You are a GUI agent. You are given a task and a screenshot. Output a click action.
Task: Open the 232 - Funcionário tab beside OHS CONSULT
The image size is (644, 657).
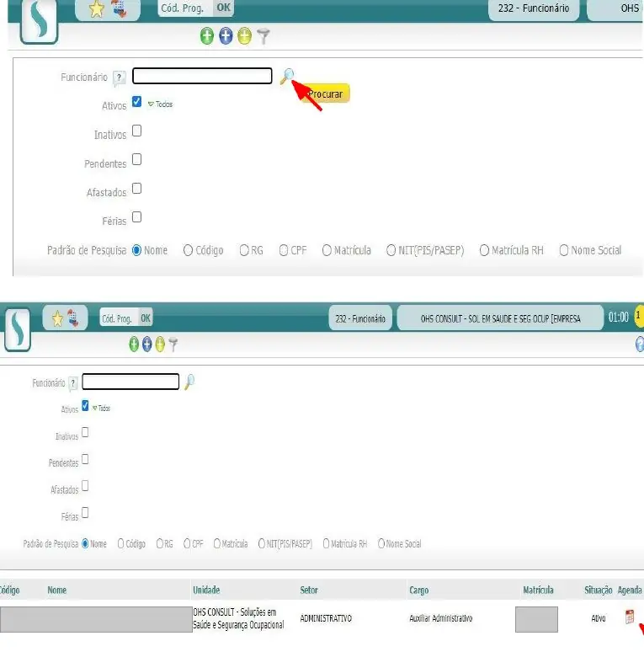coord(360,319)
